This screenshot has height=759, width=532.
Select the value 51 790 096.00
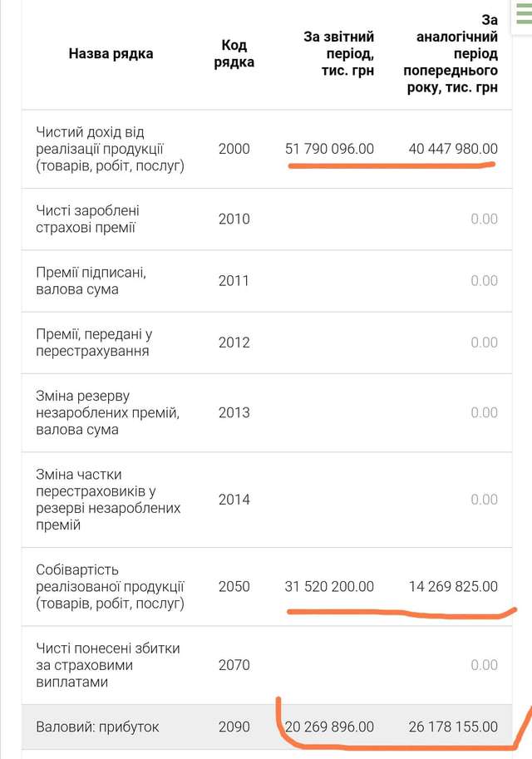coord(329,150)
